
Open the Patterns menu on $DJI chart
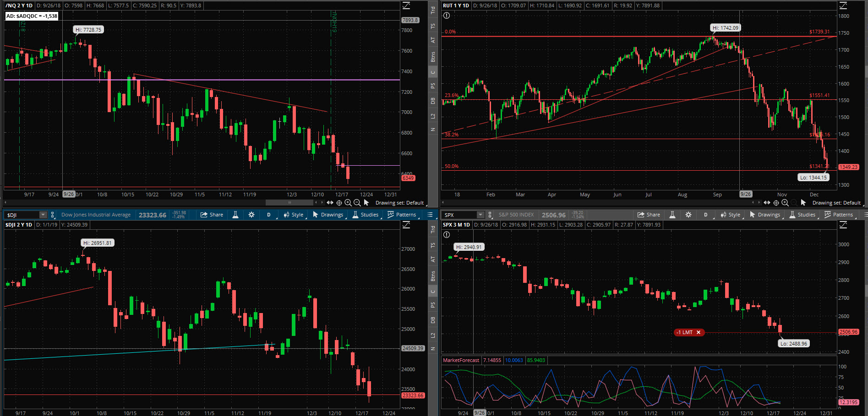[402, 215]
